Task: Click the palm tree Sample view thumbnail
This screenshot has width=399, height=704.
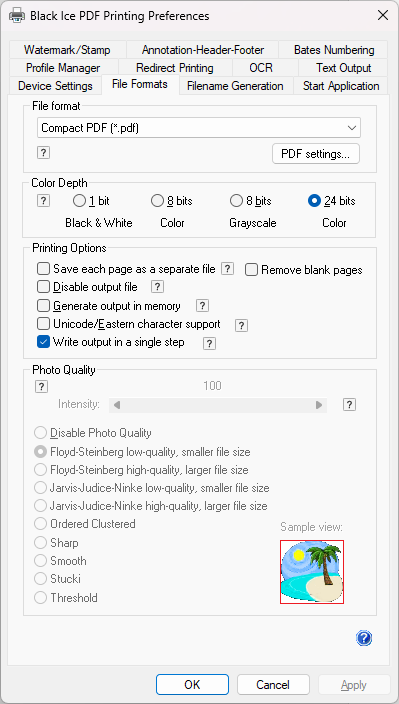Action: point(312,572)
